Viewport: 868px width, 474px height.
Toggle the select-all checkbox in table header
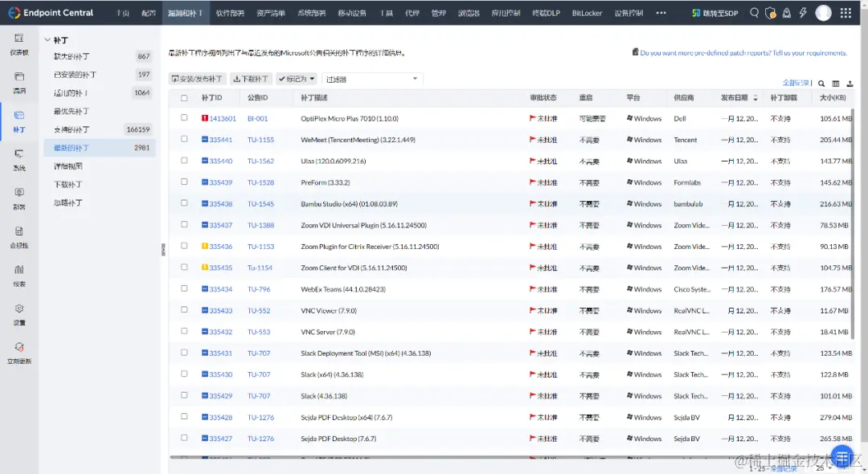click(x=184, y=98)
